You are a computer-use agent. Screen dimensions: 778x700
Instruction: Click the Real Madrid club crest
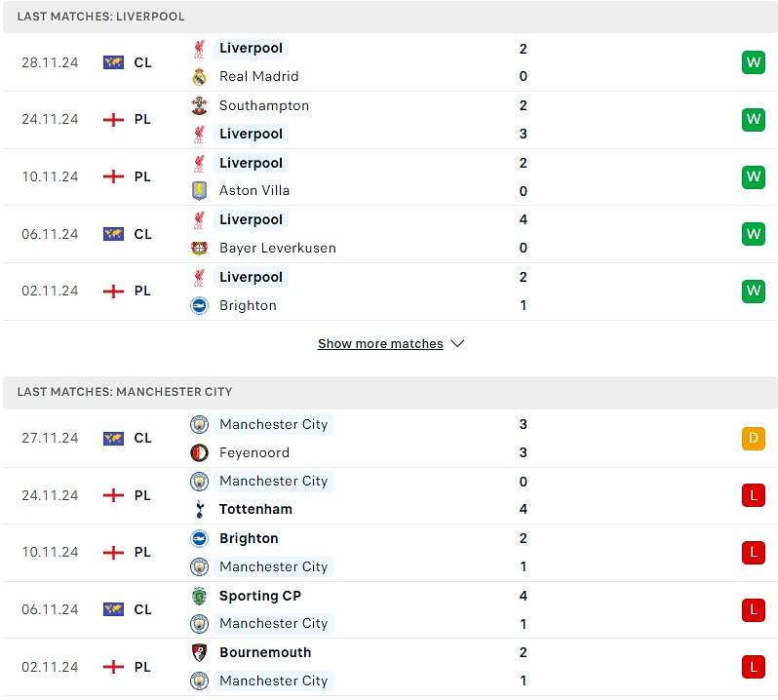(200, 76)
